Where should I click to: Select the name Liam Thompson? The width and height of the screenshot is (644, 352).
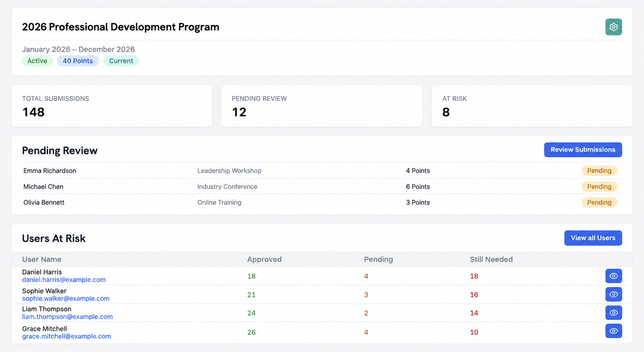47,309
